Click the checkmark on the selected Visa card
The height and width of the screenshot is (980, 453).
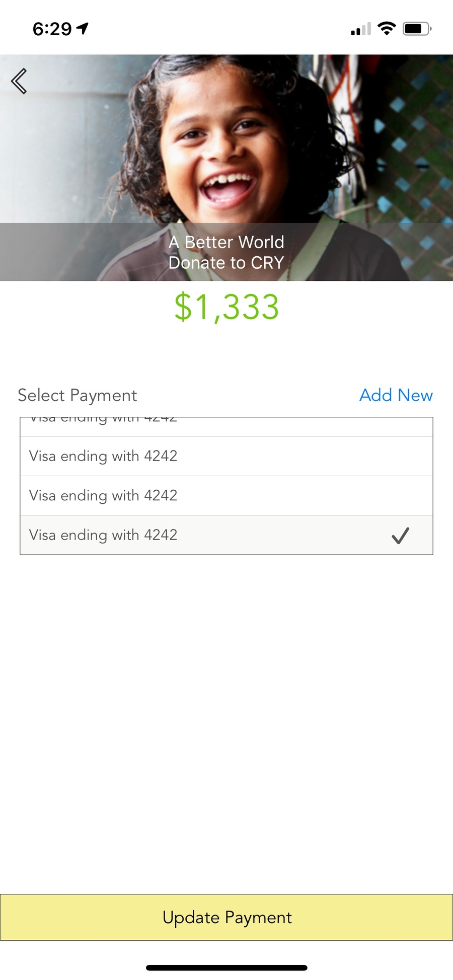click(x=400, y=536)
